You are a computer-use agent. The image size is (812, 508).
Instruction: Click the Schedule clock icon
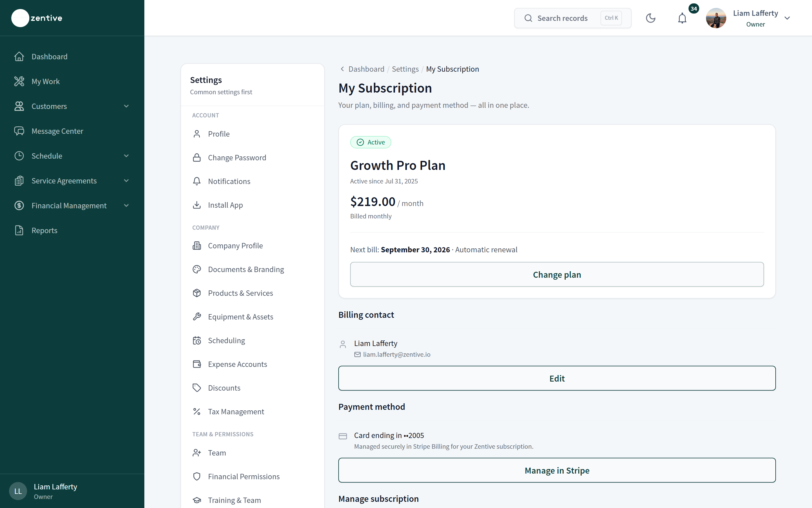tap(19, 156)
